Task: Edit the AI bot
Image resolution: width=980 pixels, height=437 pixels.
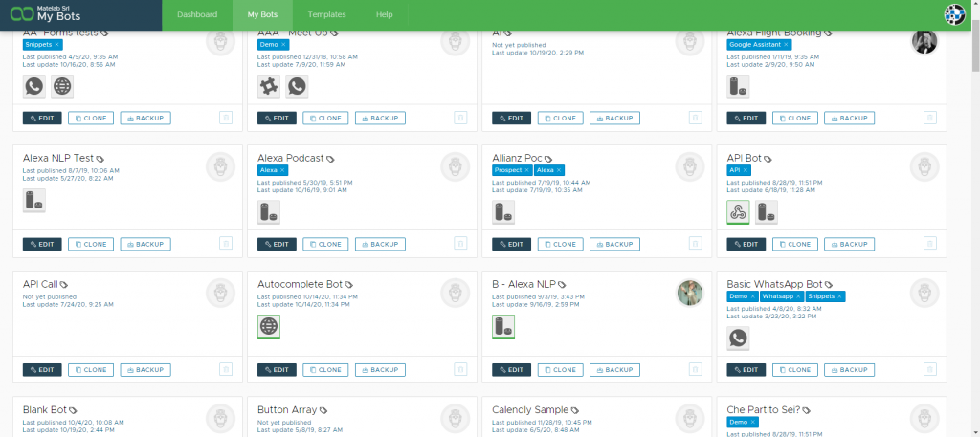Action: tap(511, 118)
